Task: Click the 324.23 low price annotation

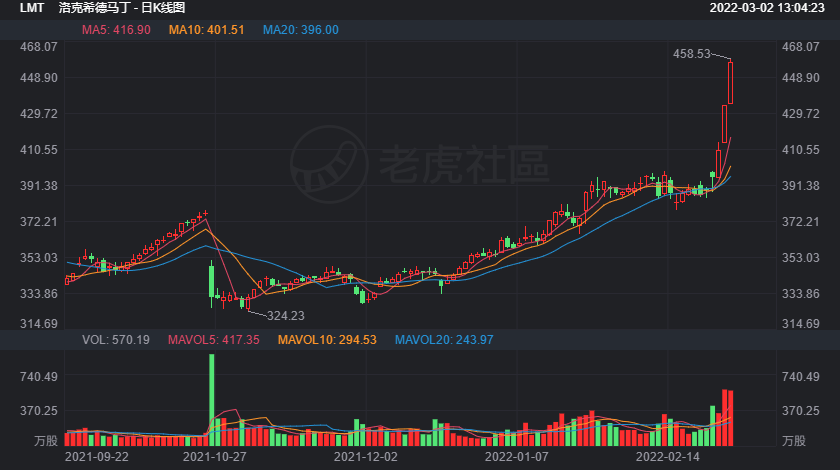Action: tap(286, 316)
